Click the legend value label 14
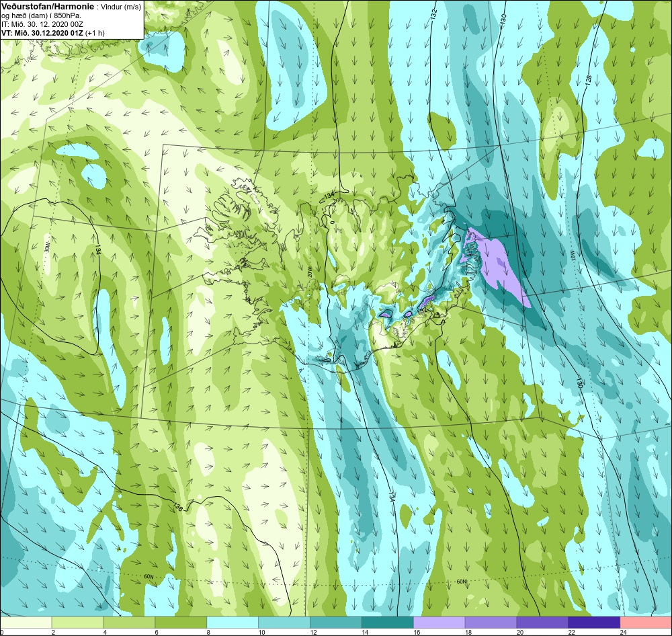672x636 pixels. pyautogui.click(x=365, y=632)
